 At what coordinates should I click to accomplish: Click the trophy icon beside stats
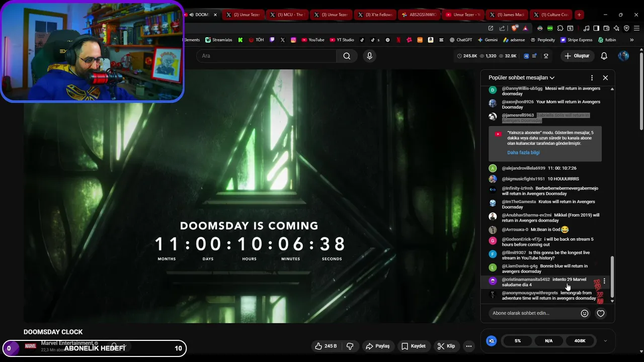coord(546,56)
